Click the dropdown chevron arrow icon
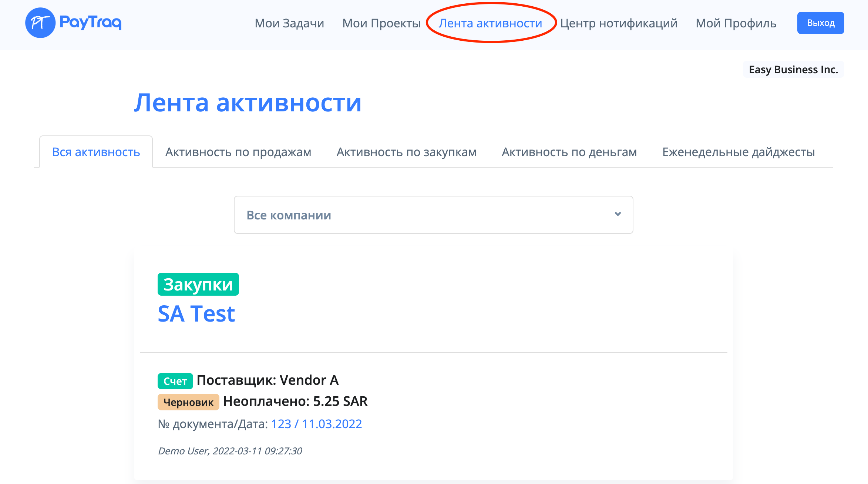The width and height of the screenshot is (868, 484). coord(618,214)
